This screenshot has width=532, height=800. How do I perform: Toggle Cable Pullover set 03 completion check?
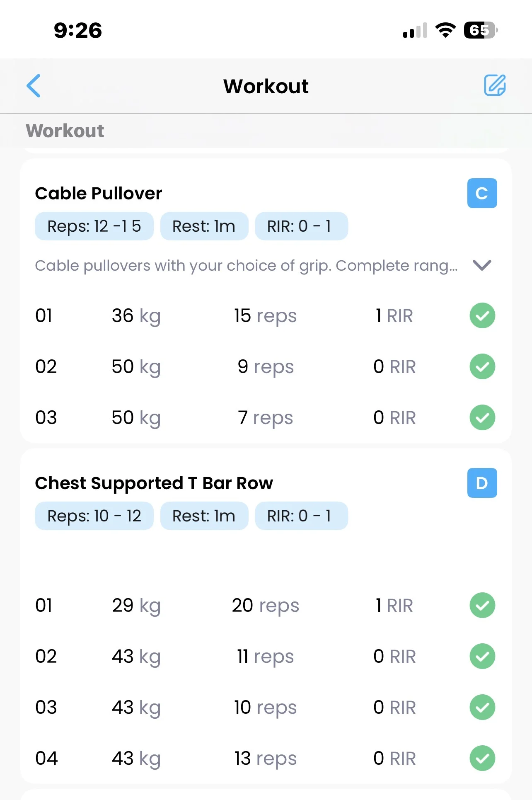(482, 417)
